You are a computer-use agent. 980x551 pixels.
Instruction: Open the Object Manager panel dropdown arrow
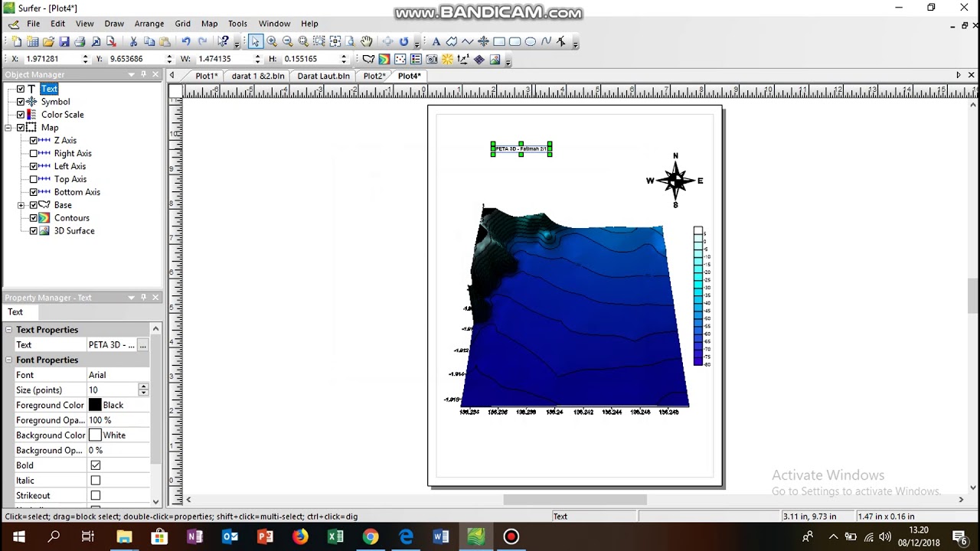click(x=131, y=74)
